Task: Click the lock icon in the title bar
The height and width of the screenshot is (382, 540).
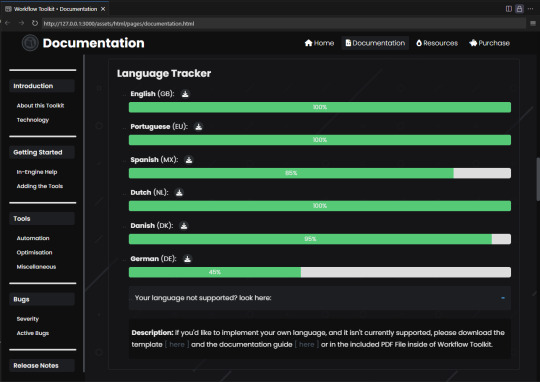Action: coord(519,9)
